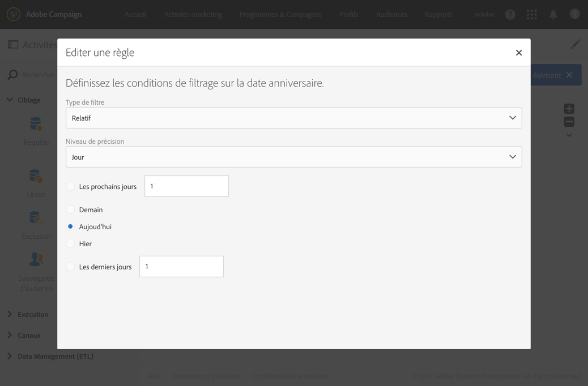Viewport: 588px width, 386px height.
Task: Select the Demain radio button
Action: tap(70, 209)
